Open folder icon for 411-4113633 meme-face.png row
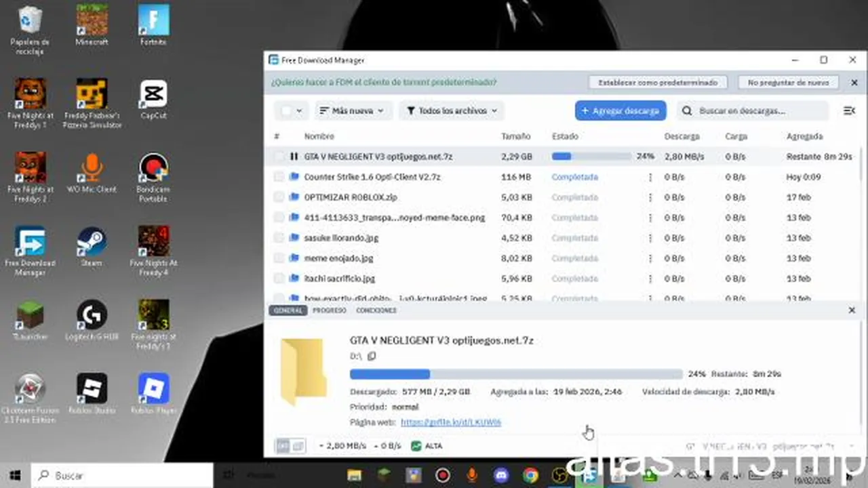The width and height of the screenshot is (868, 488). pyautogui.click(x=294, y=218)
